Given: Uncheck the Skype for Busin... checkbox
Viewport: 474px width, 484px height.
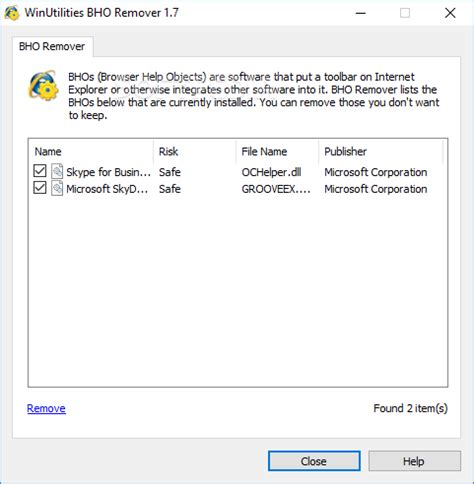Looking at the screenshot, I should tap(40, 171).
